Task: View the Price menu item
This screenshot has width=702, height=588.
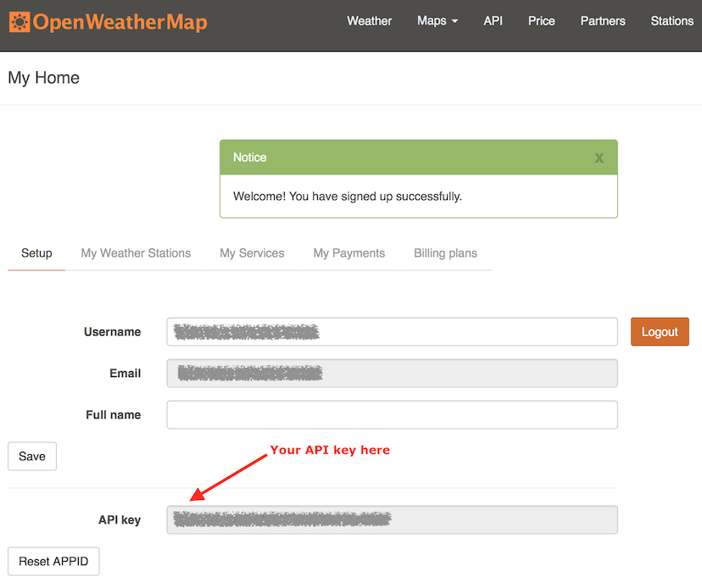Action: [541, 20]
